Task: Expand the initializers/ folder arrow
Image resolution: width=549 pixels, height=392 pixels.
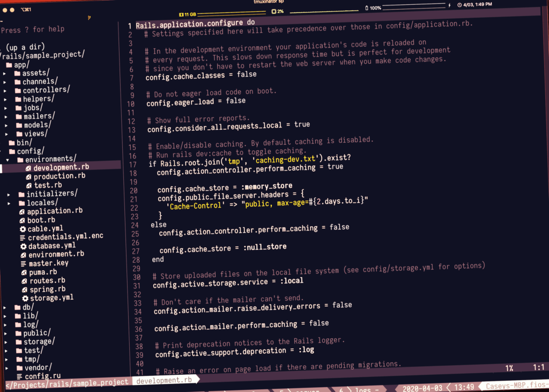Action: 9,195
